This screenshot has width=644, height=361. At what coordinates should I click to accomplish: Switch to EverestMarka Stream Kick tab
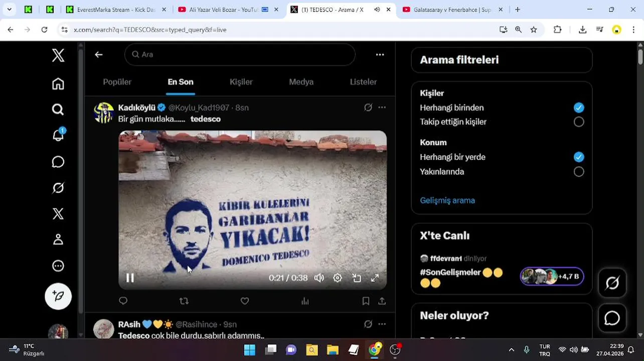point(115,10)
